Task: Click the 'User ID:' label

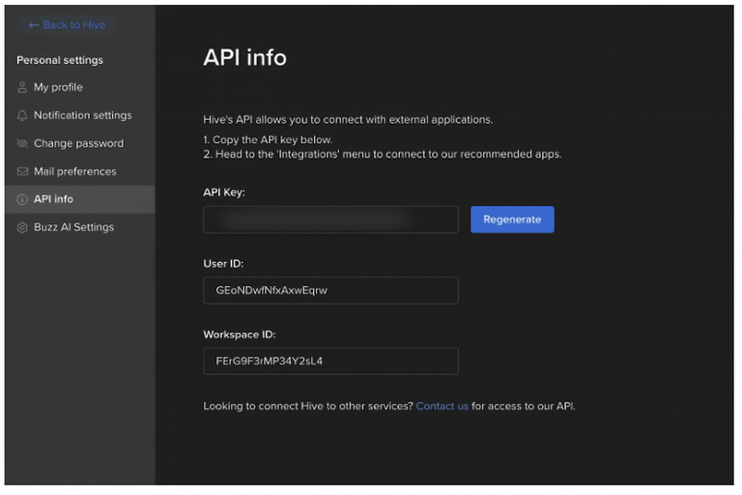Action: pos(223,264)
